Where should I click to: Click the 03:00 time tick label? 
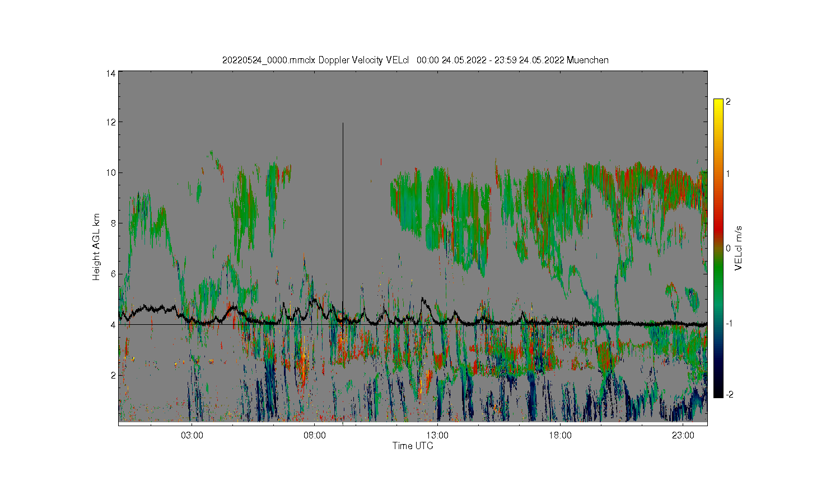tap(192, 435)
